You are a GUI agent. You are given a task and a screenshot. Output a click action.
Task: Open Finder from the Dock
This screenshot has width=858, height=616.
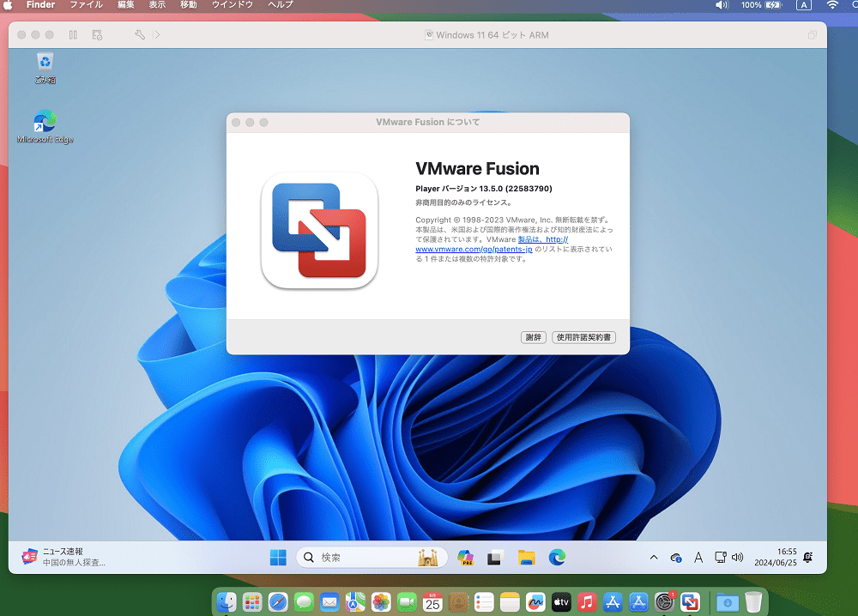point(226,603)
